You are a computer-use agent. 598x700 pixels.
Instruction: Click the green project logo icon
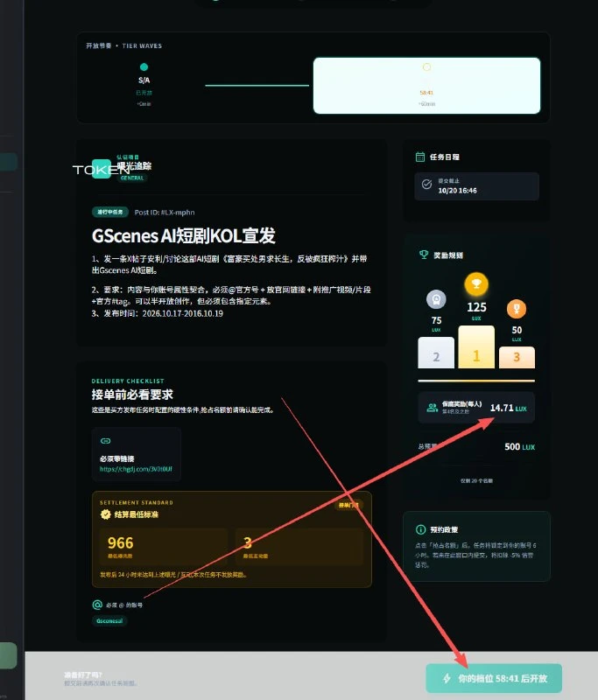pos(102,169)
